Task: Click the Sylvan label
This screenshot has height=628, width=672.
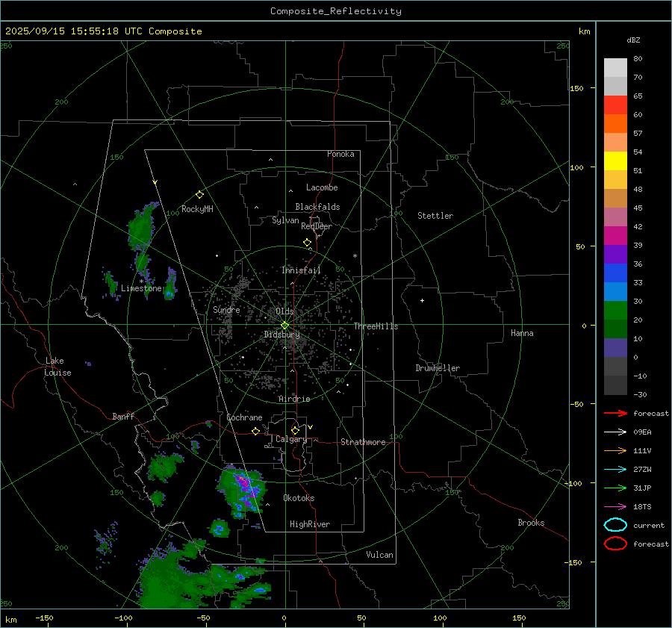Action: [285, 220]
